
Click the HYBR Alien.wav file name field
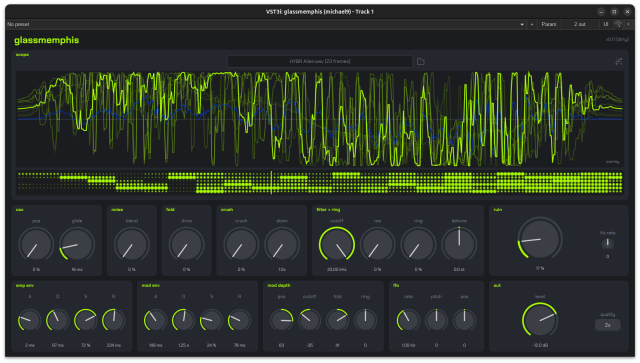coord(320,61)
